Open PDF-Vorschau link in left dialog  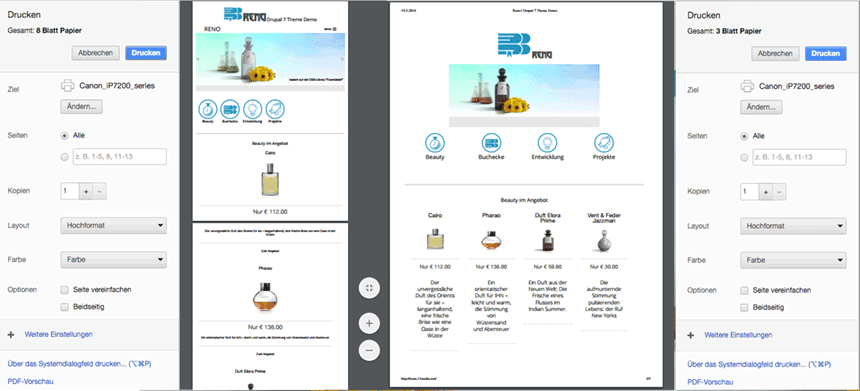(31, 381)
